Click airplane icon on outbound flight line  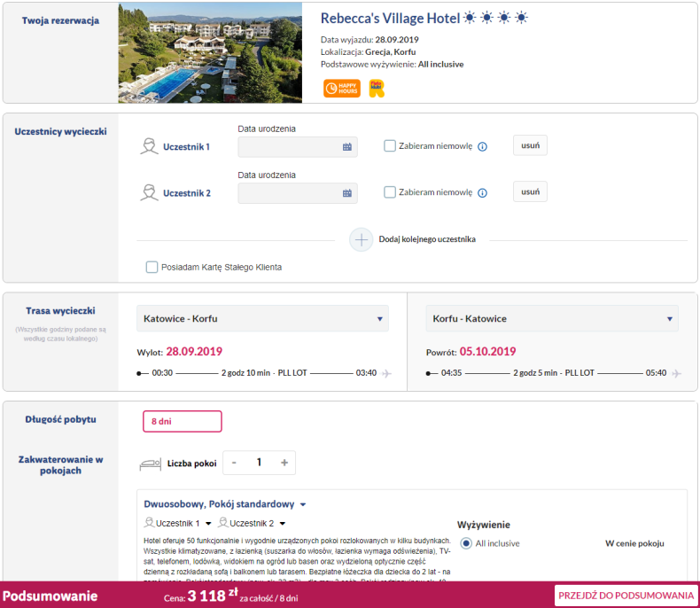pos(386,373)
